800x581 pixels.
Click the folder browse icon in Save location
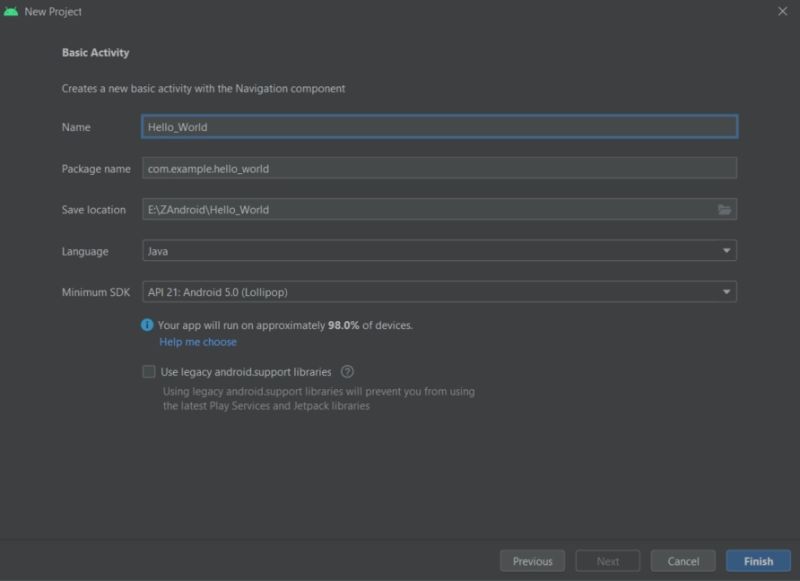point(724,210)
